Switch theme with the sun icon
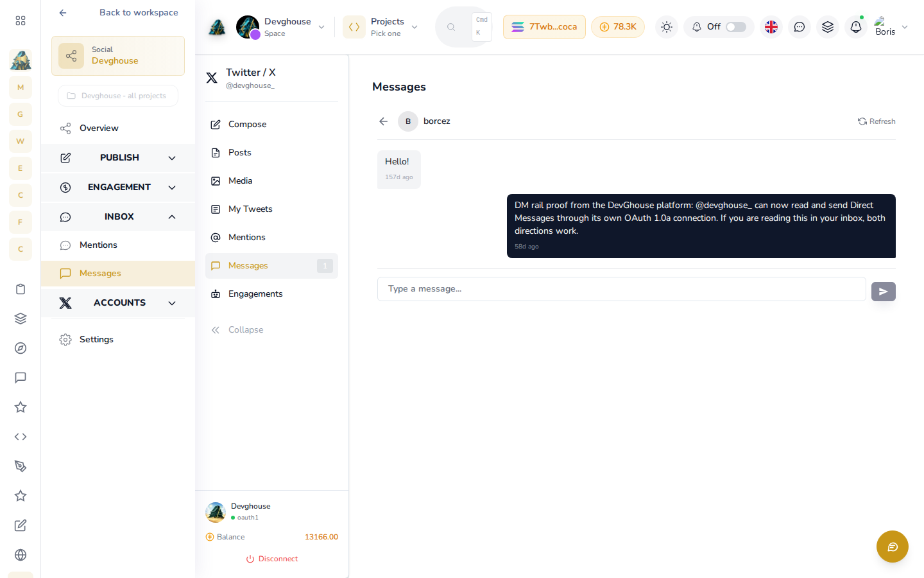The height and width of the screenshot is (578, 924). [667, 27]
